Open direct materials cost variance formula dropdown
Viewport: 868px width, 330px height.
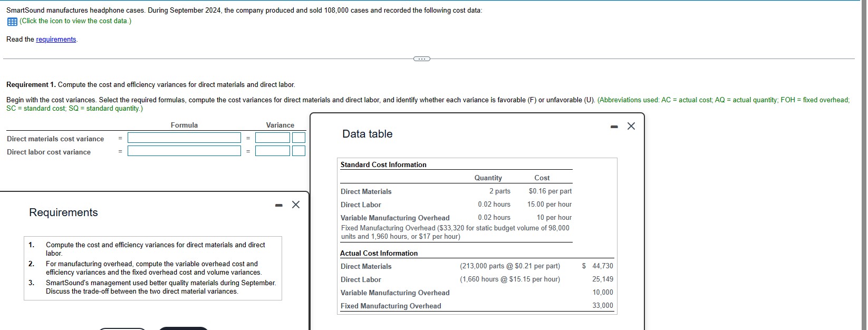pyautogui.click(x=184, y=138)
